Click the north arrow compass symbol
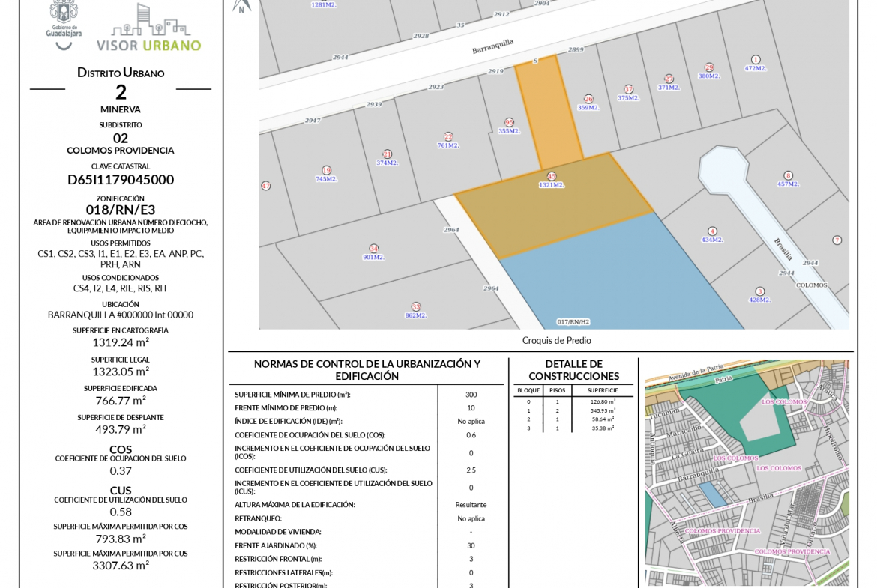 (241, 6)
